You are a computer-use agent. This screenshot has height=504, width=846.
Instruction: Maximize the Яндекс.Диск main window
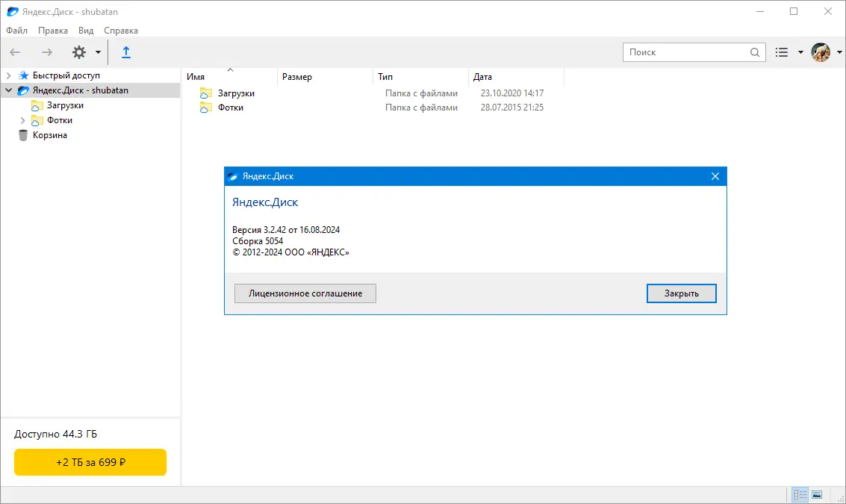pos(794,11)
